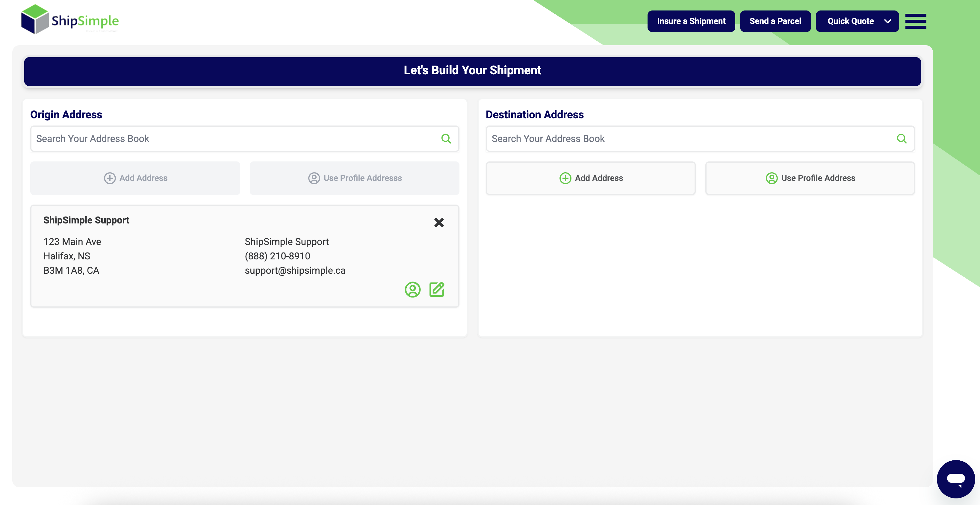Open Quick Quote menu
The image size is (980, 505).
850,21
